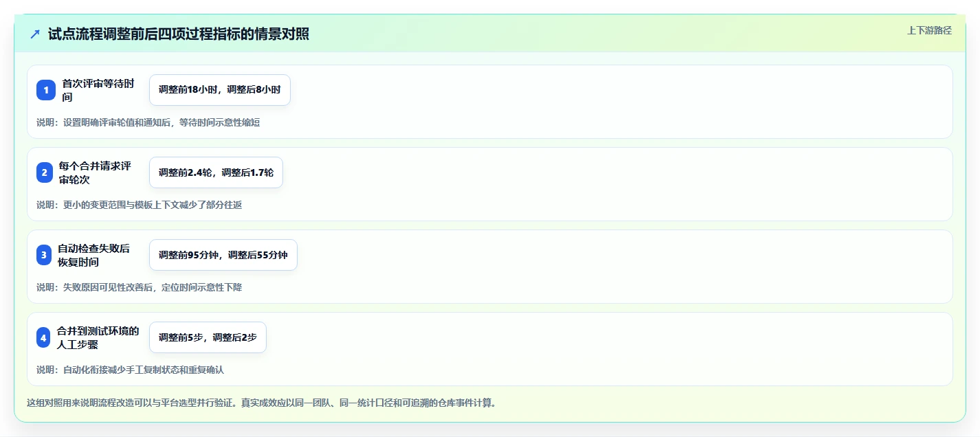
Task: Select the note about 评审轮值和通知
Action: pyautogui.click(x=148, y=123)
